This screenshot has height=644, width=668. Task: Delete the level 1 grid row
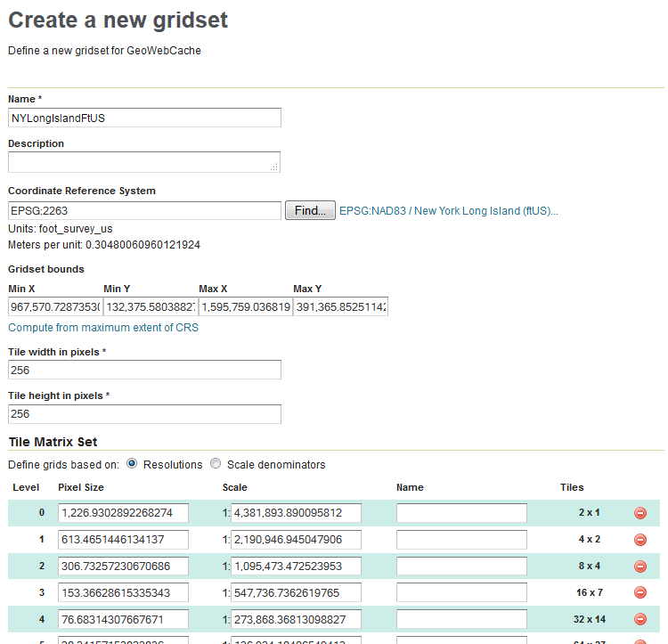point(639,540)
